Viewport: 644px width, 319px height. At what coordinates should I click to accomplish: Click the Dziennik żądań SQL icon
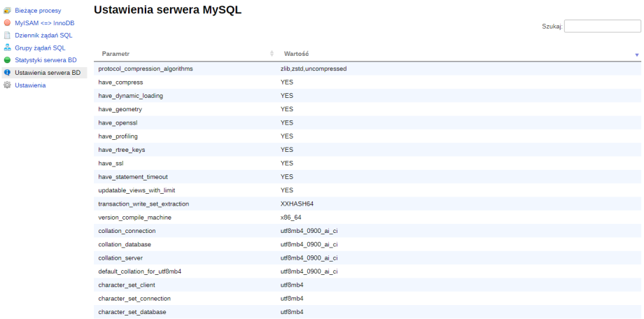point(7,35)
